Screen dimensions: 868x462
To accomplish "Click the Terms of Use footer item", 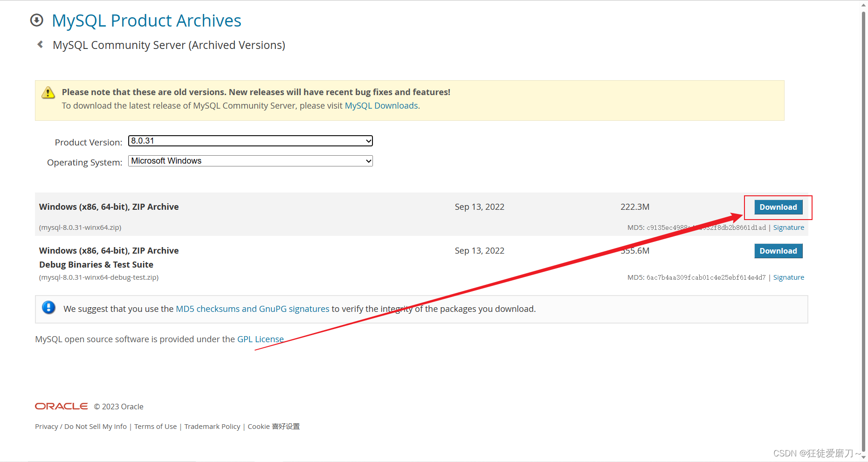I will pos(155,426).
